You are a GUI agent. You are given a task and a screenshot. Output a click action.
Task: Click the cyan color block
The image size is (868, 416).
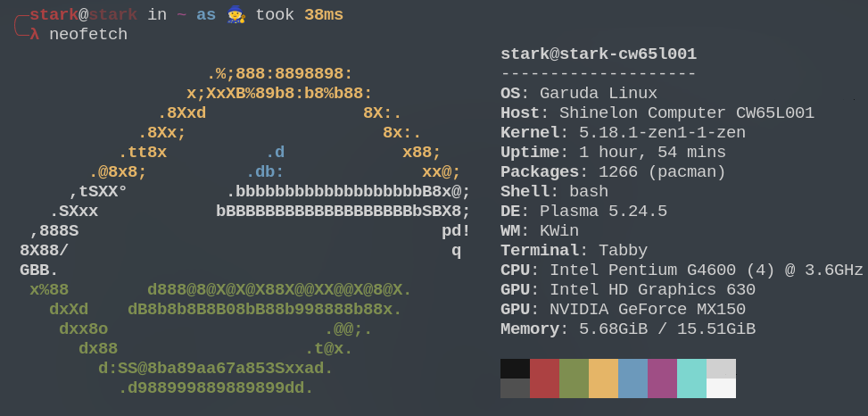pyautogui.click(x=691, y=379)
